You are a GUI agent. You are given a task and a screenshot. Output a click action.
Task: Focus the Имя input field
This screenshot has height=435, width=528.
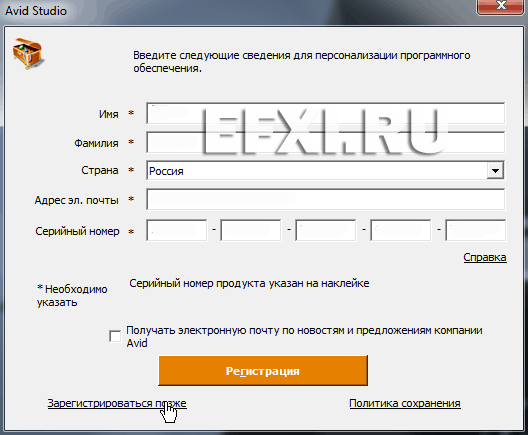pyautogui.click(x=326, y=114)
